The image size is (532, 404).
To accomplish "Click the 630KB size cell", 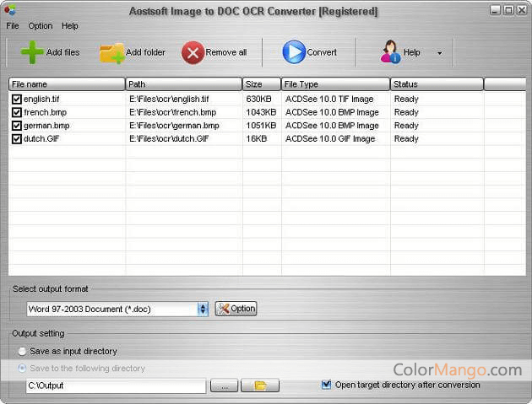I will tap(258, 99).
